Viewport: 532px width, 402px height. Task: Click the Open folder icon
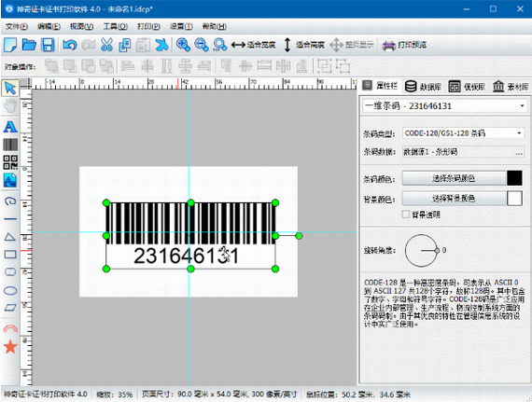pyautogui.click(x=29, y=45)
